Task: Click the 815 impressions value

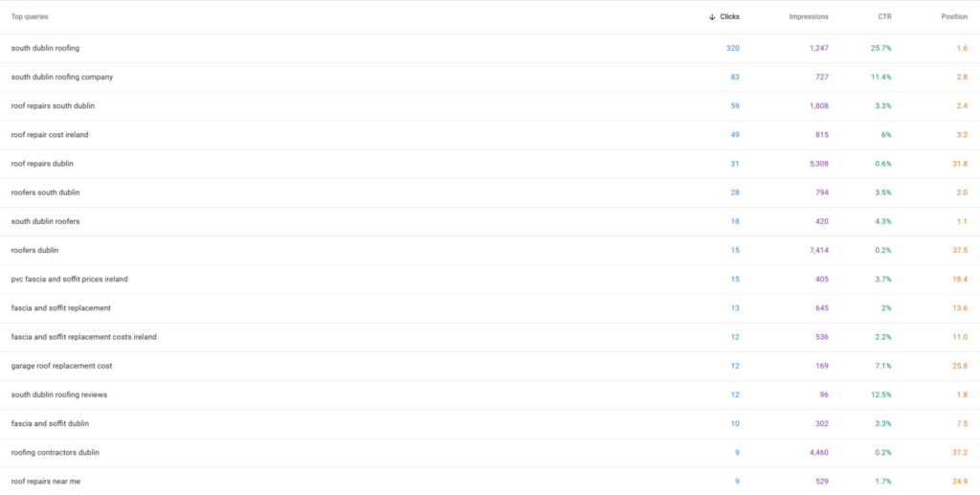Action: pos(822,134)
